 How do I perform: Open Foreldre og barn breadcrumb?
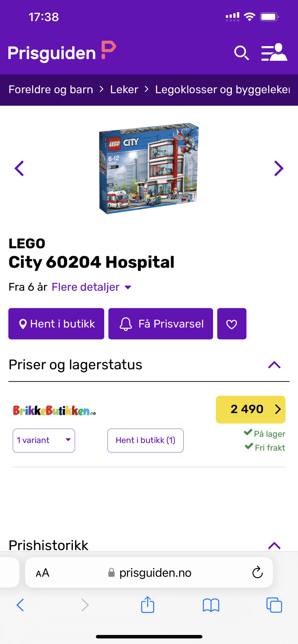coord(51,90)
